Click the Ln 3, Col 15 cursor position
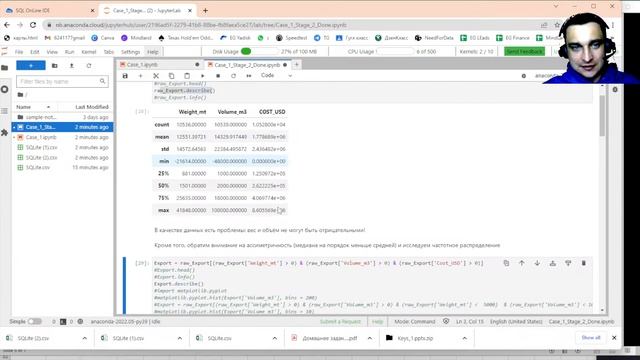This screenshot has height=360, width=640. [x=469, y=322]
